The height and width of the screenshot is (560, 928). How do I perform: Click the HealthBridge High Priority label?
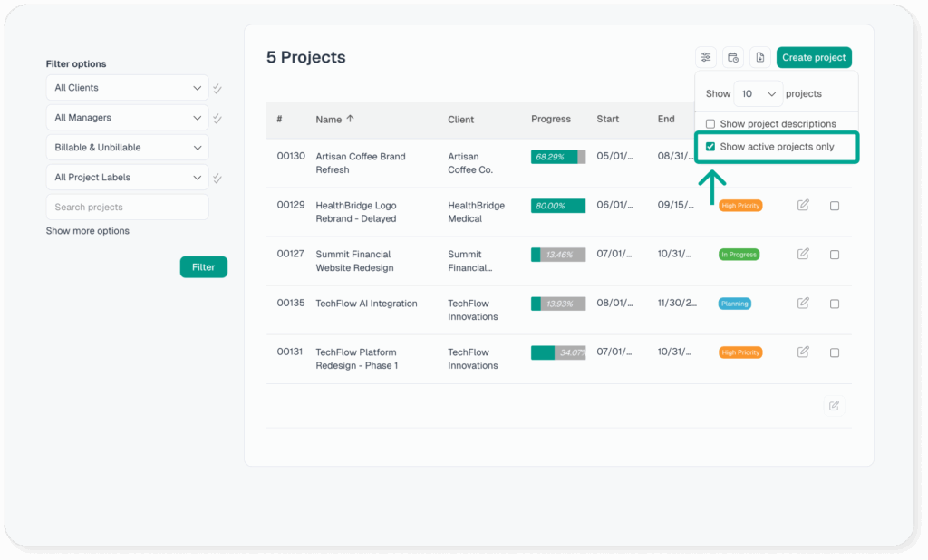click(740, 206)
